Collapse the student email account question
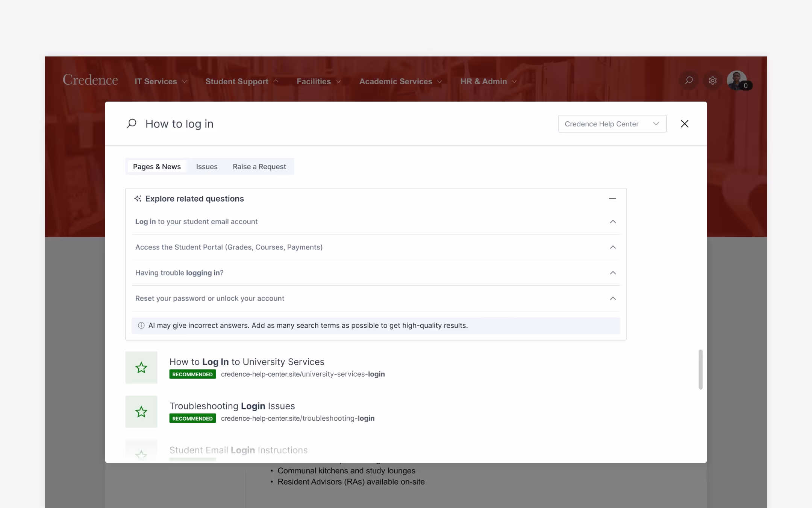 pos(613,222)
